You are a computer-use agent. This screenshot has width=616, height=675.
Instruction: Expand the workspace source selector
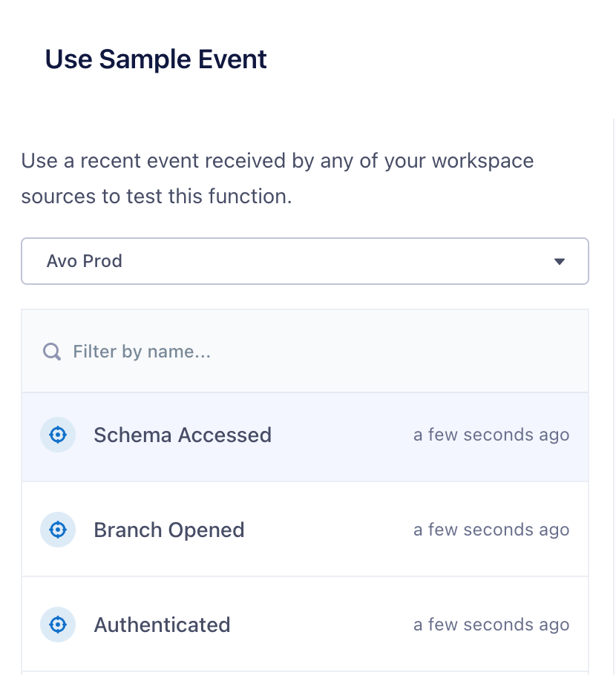[304, 261]
